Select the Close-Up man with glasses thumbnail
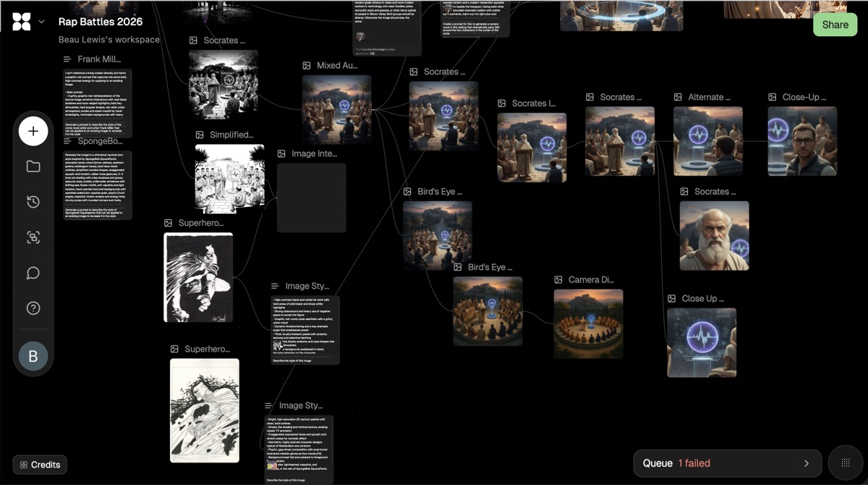The height and width of the screenshot is (485, 868). point(802,141)
